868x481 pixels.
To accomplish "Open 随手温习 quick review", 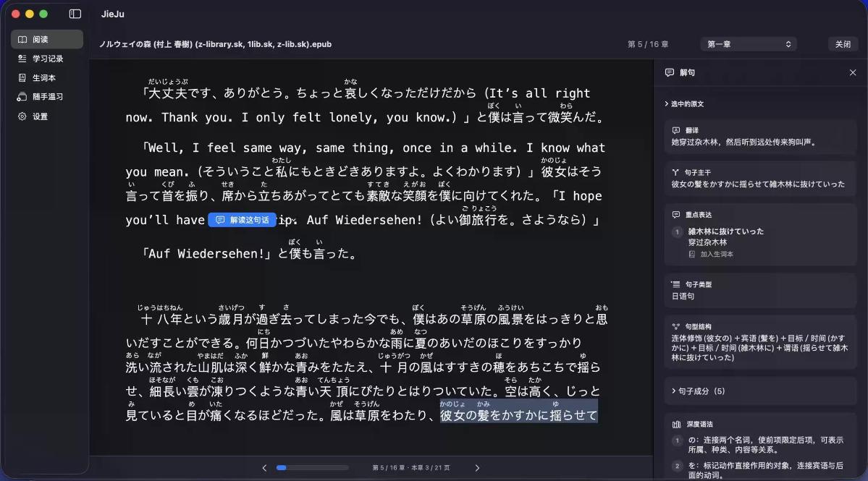I will click(x=47, y=97).
